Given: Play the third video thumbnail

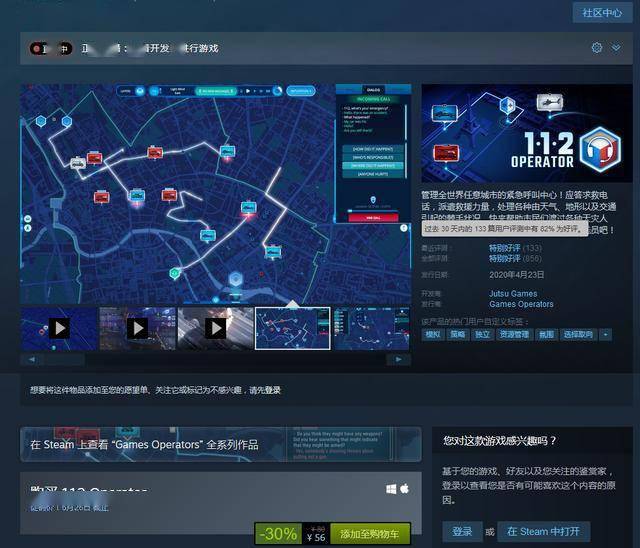Looking at the screenshot, I should 216,328.
